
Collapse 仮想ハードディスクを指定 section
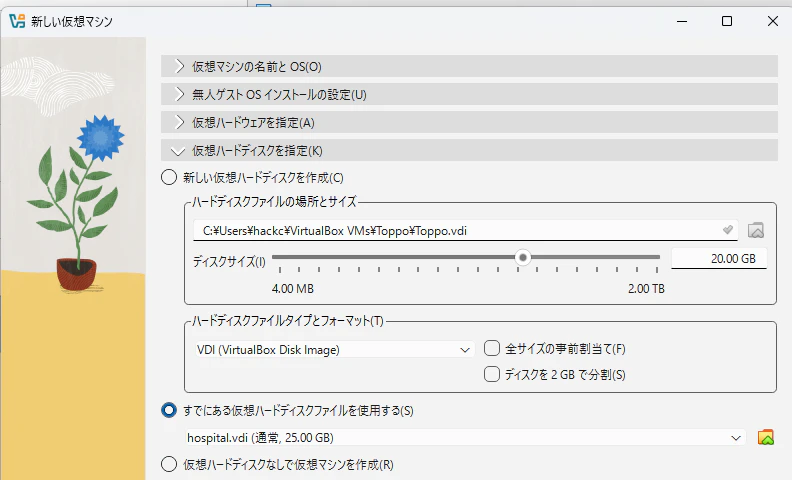point(469,151)
